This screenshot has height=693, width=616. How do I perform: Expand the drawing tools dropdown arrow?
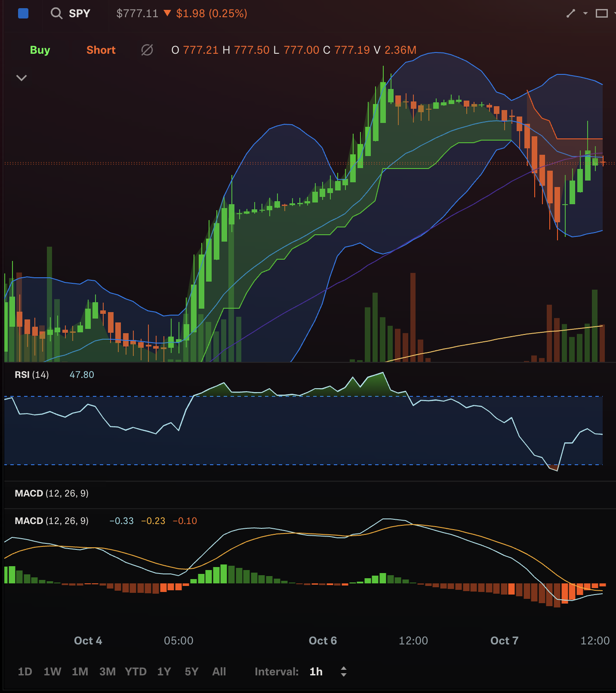click(x=585, y=13)
